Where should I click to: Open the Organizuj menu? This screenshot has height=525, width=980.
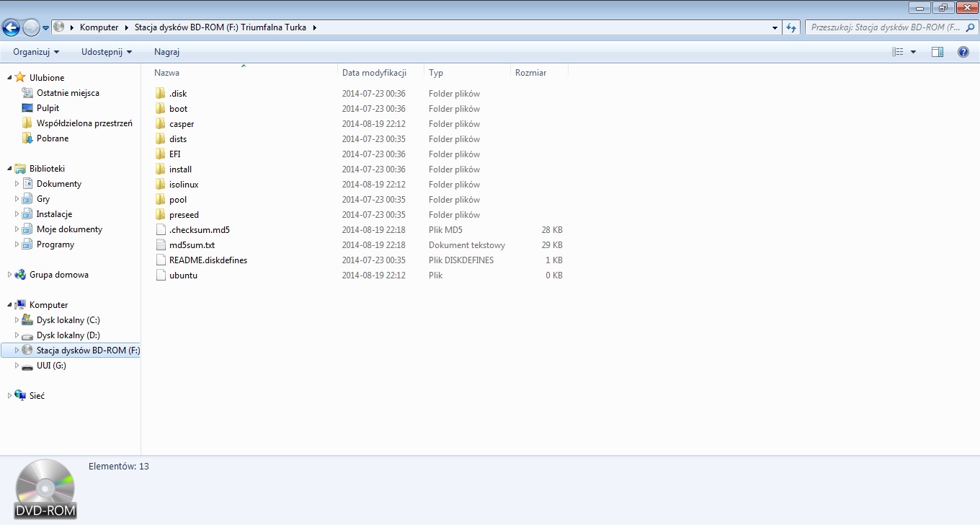[36, 52]
